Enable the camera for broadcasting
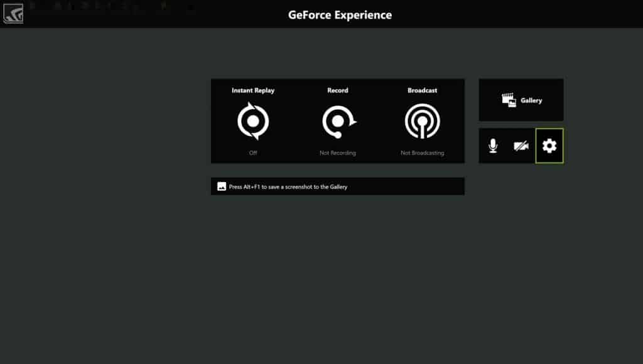This screenshot has width=643, height=364. coord(521,145)
